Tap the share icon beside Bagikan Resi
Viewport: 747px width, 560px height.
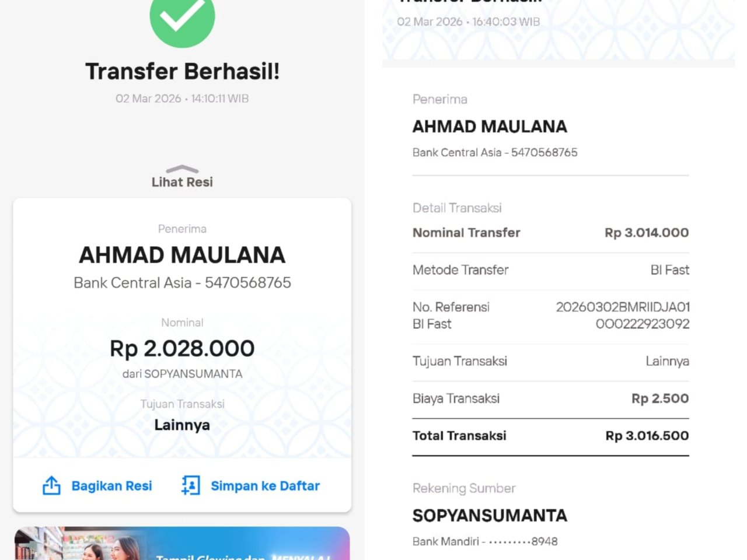pyautogui.click(x=51, y=485)
